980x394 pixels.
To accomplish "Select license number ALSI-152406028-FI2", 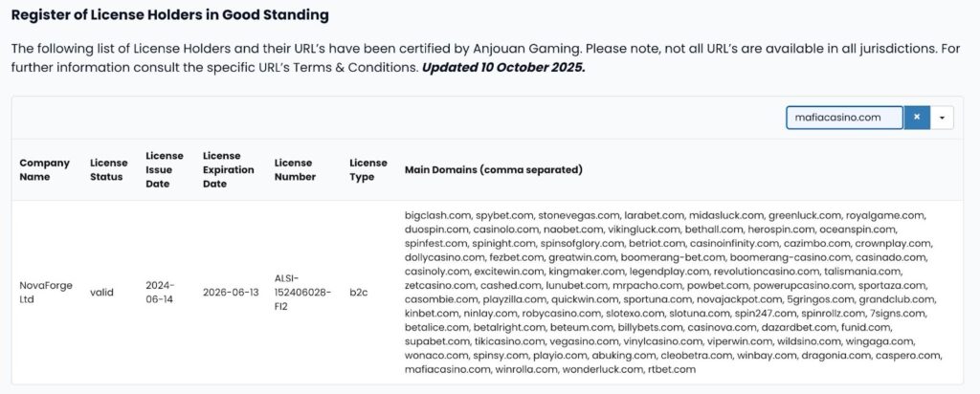I will (302, 292).
